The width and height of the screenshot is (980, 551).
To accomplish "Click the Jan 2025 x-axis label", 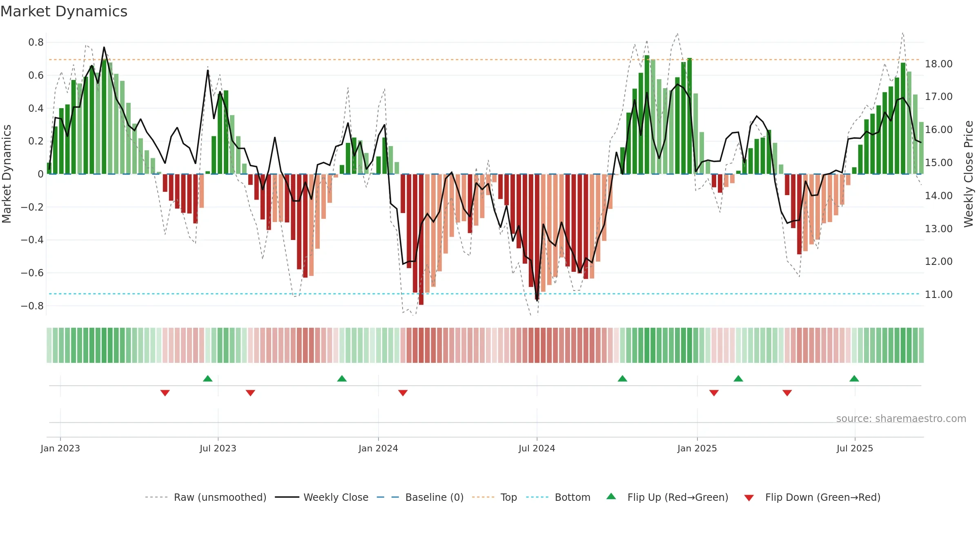I will (x=697, y=448).
